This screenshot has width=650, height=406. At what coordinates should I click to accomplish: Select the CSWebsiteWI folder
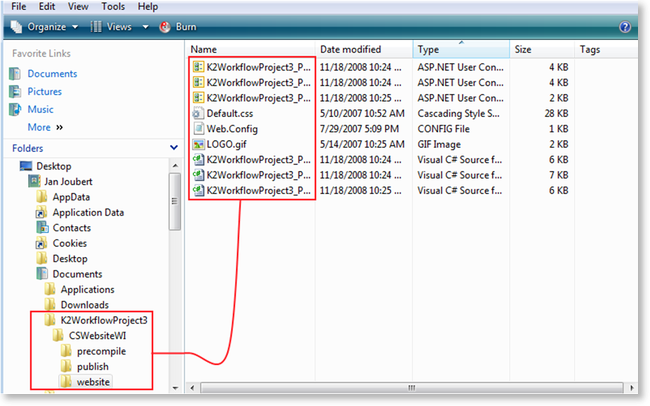[x=97, y=335]
